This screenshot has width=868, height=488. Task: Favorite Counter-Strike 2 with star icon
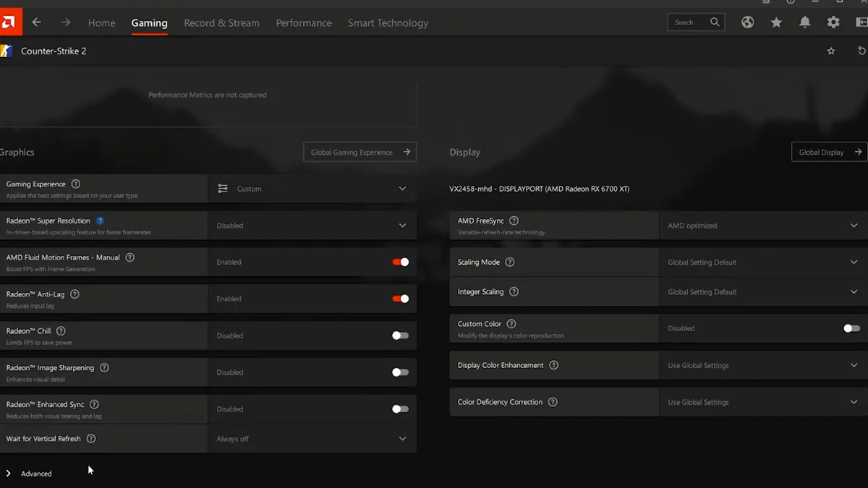(831, 51)
